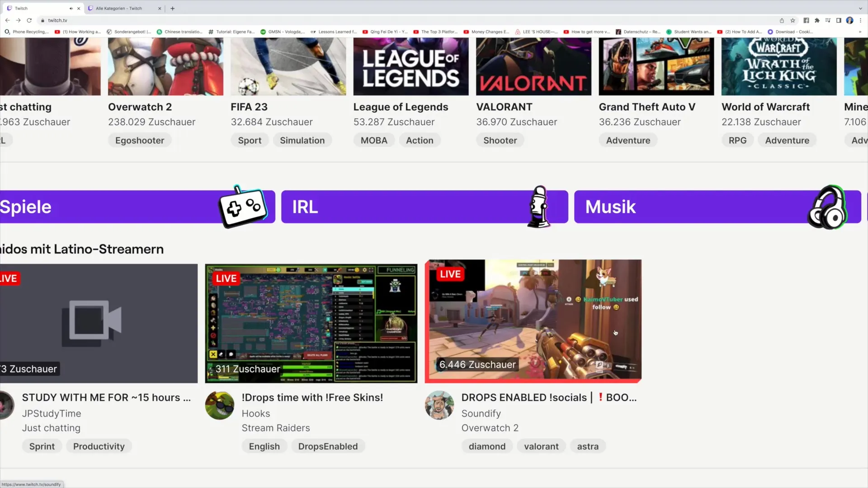
Task: Click the forward navigation arrow button
Action: (x=18, y=20)
